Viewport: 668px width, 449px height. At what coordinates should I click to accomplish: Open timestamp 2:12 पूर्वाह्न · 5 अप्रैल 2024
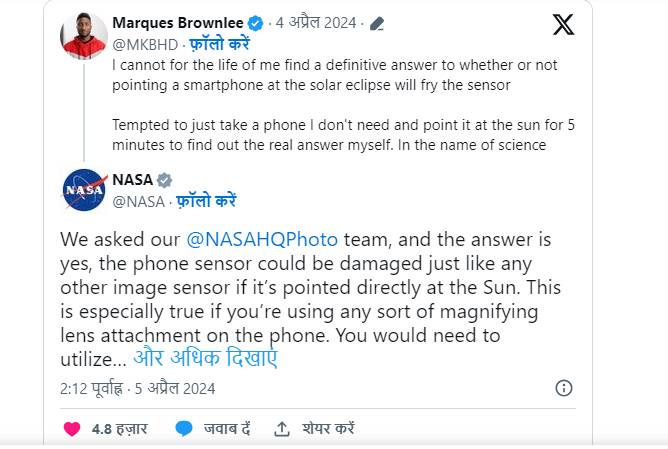(x=137, y=388)
